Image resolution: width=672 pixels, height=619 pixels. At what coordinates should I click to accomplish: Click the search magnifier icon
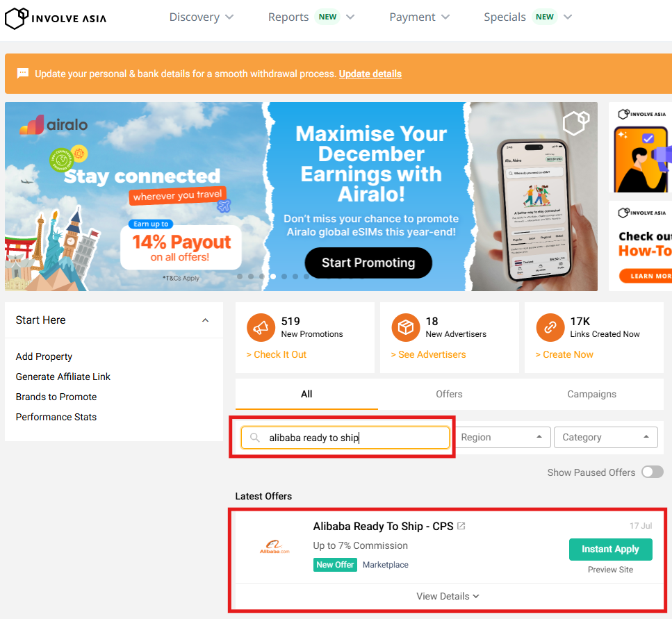point(255,438)
